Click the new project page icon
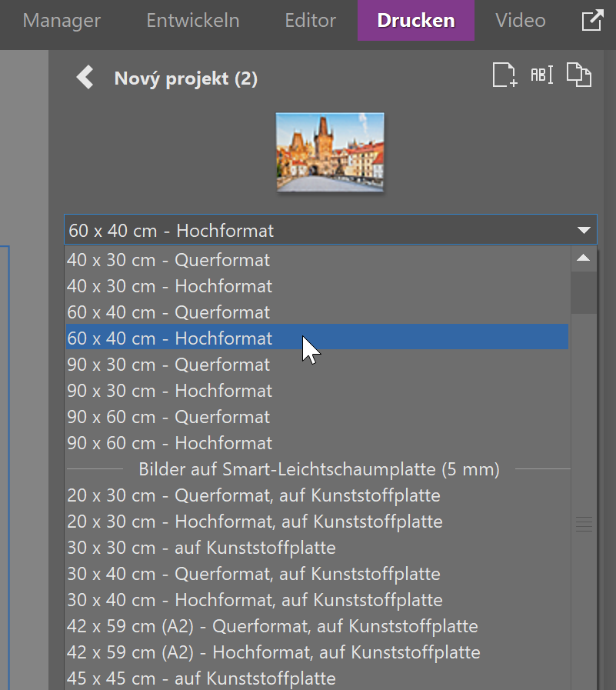This screenshot has width=616, height=690. pos(504,75)
